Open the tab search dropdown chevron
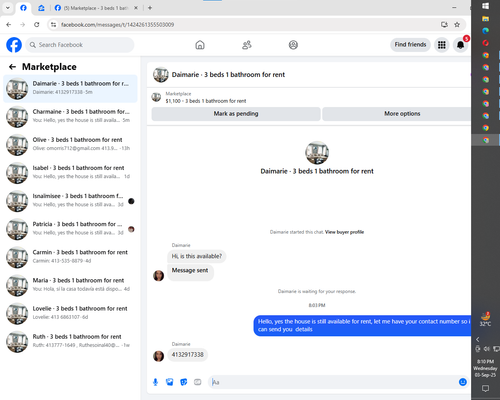 8,8
